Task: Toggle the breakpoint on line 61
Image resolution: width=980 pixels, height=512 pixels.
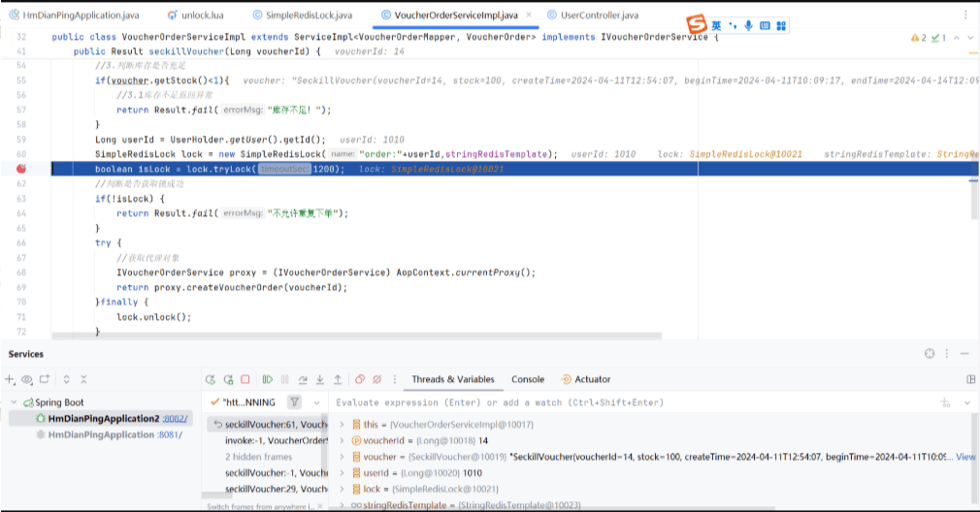Action: (20, 169)
